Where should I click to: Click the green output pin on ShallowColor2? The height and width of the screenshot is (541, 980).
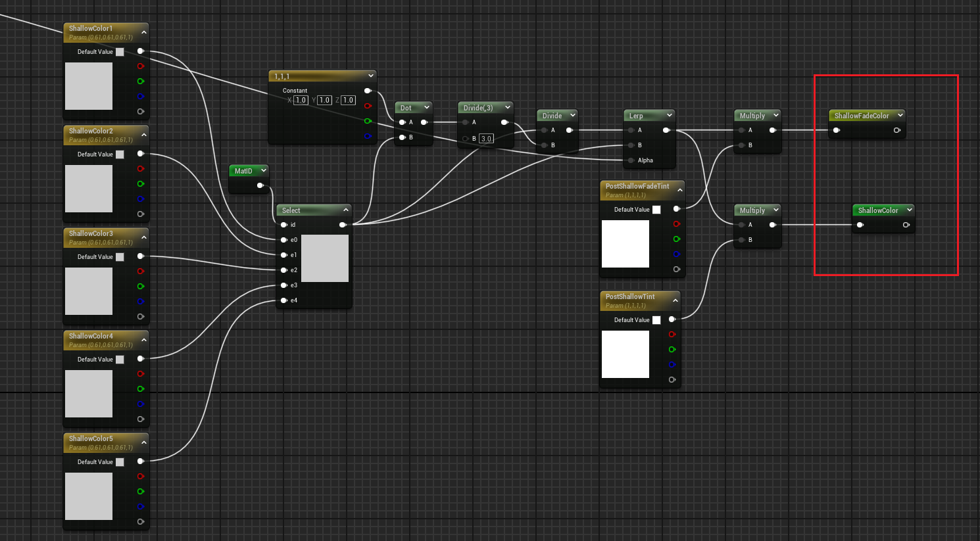(x=140, y=184)
